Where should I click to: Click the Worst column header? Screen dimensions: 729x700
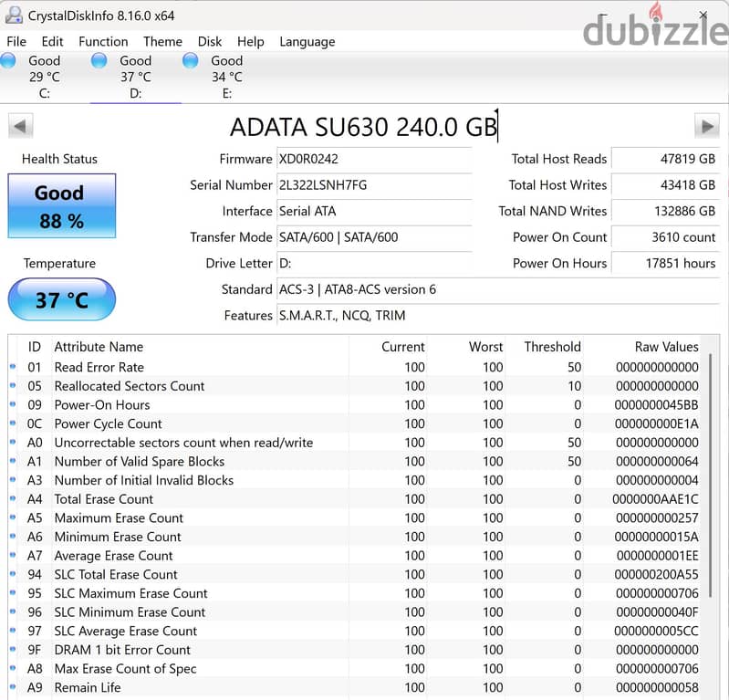click(x=485, y=347)
